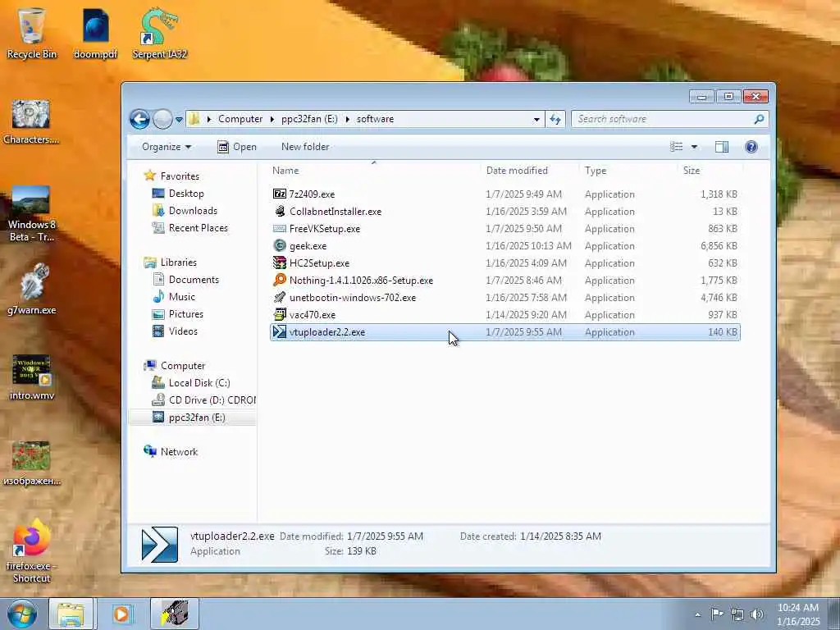Change view with the view icon button
840x630 pixels.
[677, 147]
